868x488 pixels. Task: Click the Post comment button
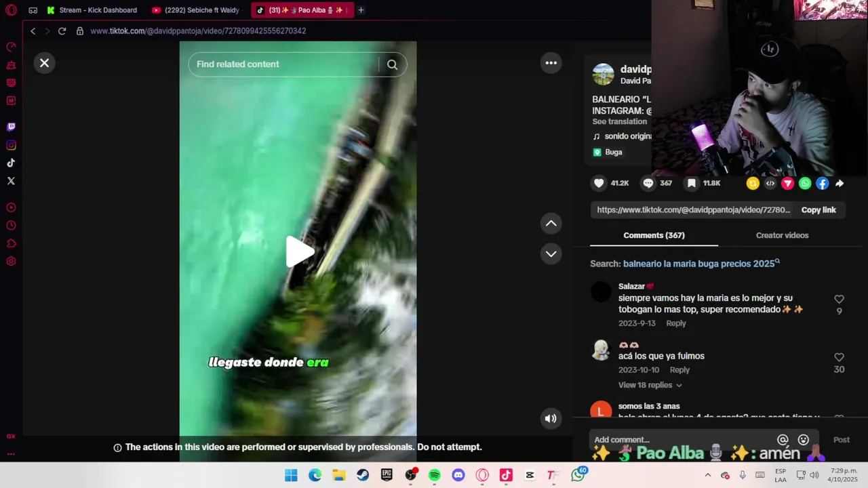click(x=841, y=440)
